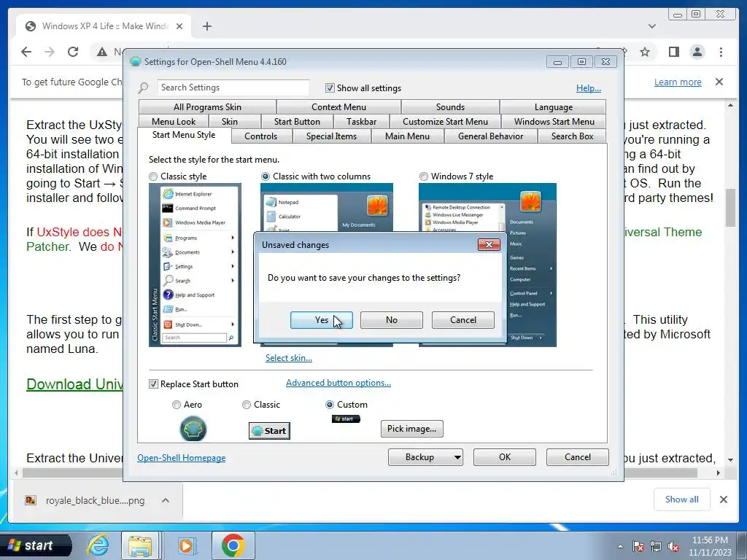Bookmark page with star icon

coord(645,52)
